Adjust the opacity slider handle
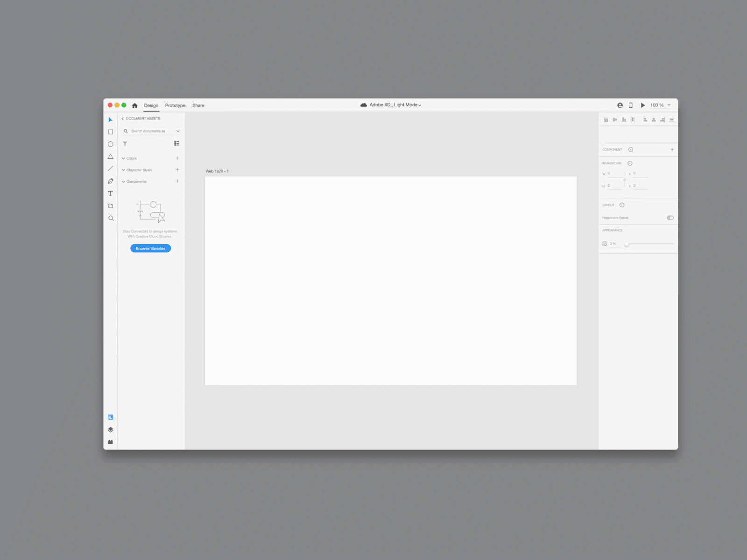 tap(627, 244)
